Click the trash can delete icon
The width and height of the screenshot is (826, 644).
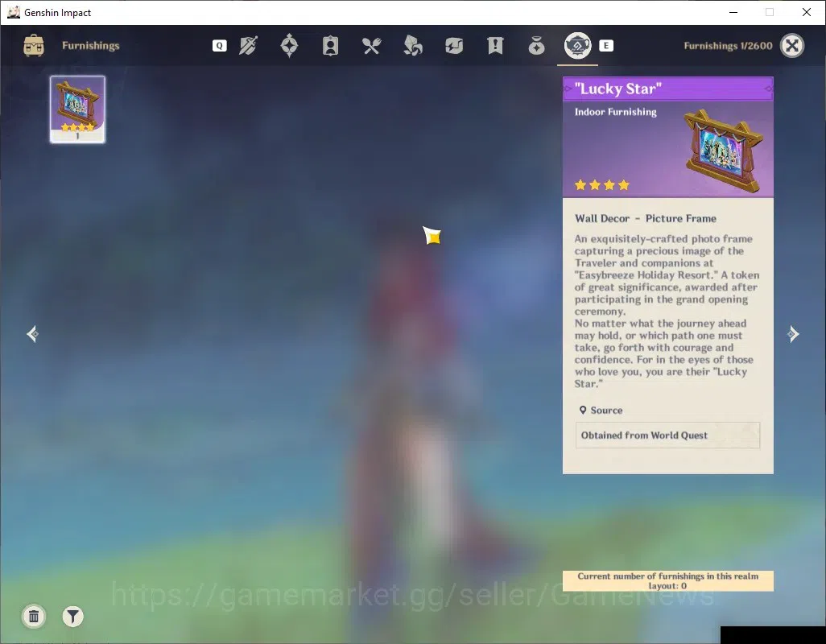pos(34,616)
